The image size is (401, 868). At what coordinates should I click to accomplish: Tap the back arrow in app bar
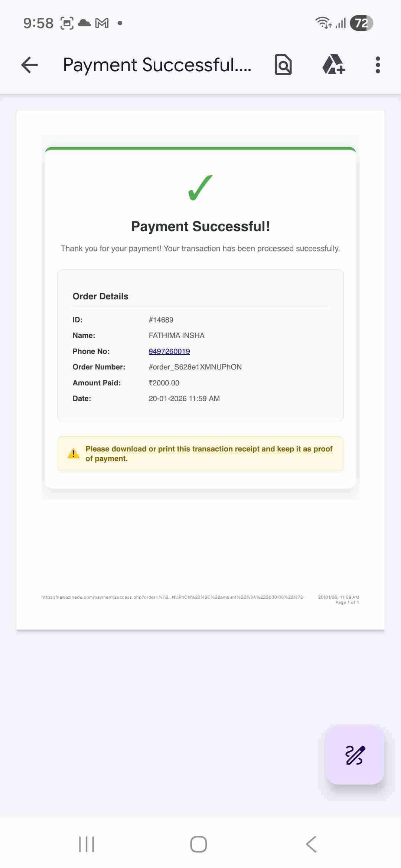pos(30,65)
